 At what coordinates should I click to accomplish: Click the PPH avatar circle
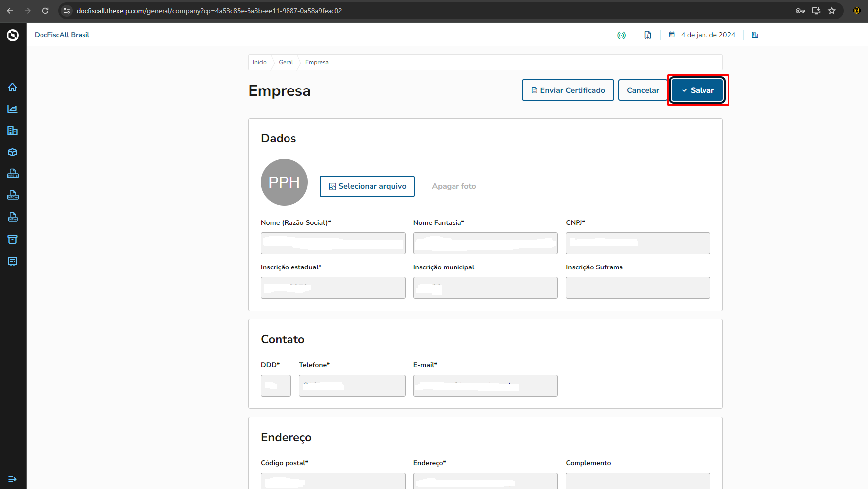(x=284, y=182)
